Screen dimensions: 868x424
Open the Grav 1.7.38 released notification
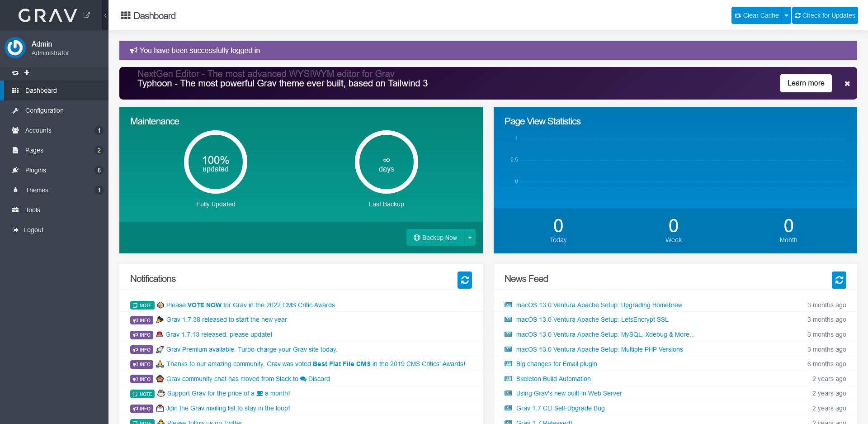click(226, 319)
